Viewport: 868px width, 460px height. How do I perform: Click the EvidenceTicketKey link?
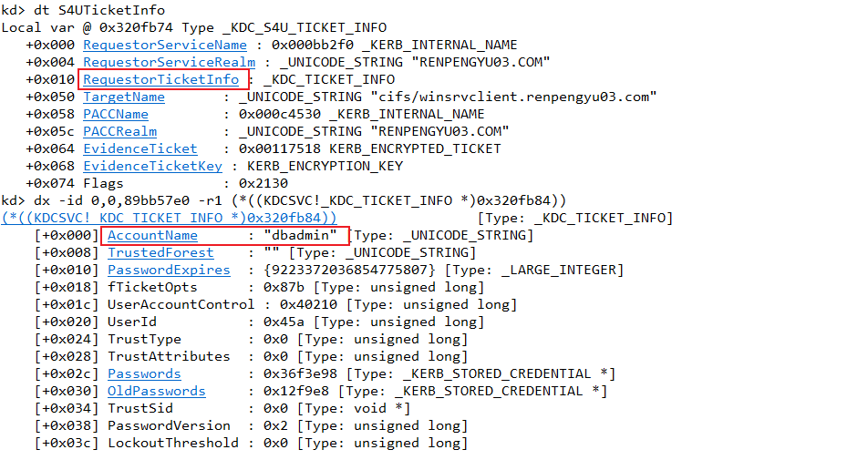coord(153,166)
